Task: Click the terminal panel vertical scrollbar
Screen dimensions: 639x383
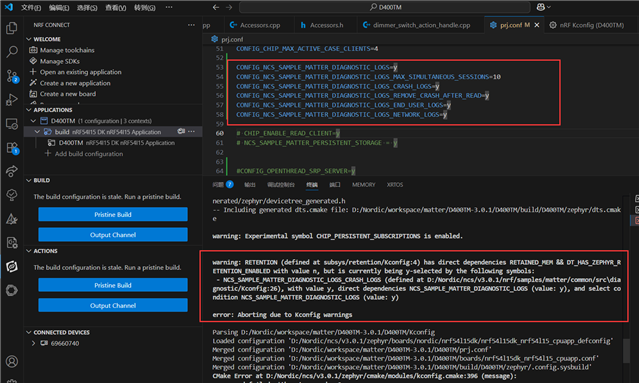Action: [x=627, y=350]
